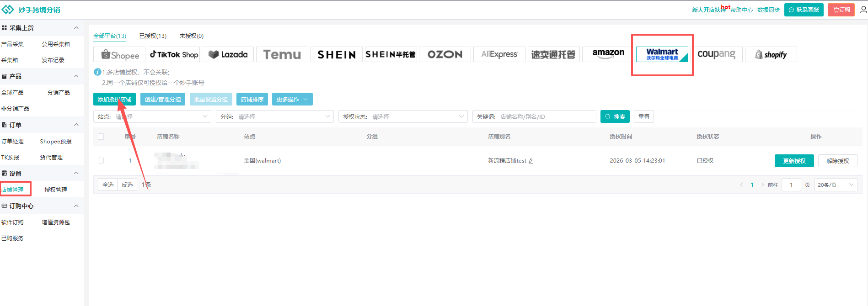Collapse the 设置 sidebar section

[x=76, y=173]
